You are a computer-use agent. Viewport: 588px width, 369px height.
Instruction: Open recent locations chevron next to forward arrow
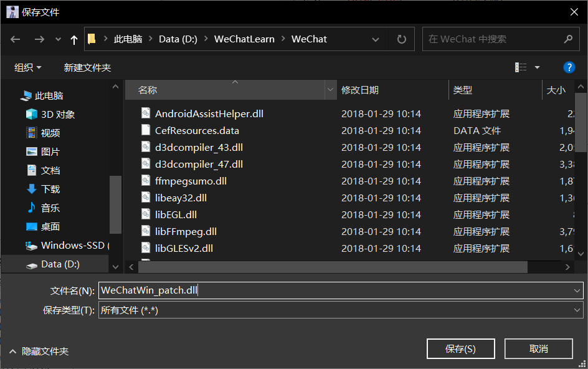tap(58, 39)
